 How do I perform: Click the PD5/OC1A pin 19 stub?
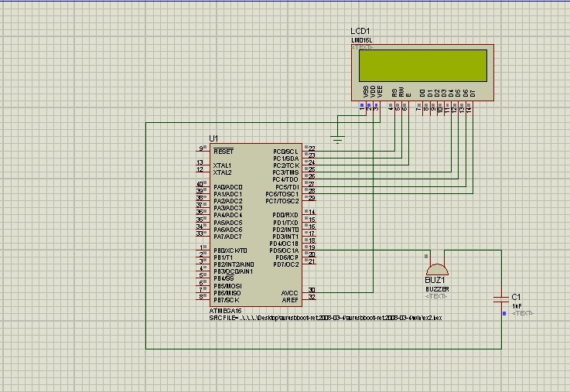coord(309,250)
